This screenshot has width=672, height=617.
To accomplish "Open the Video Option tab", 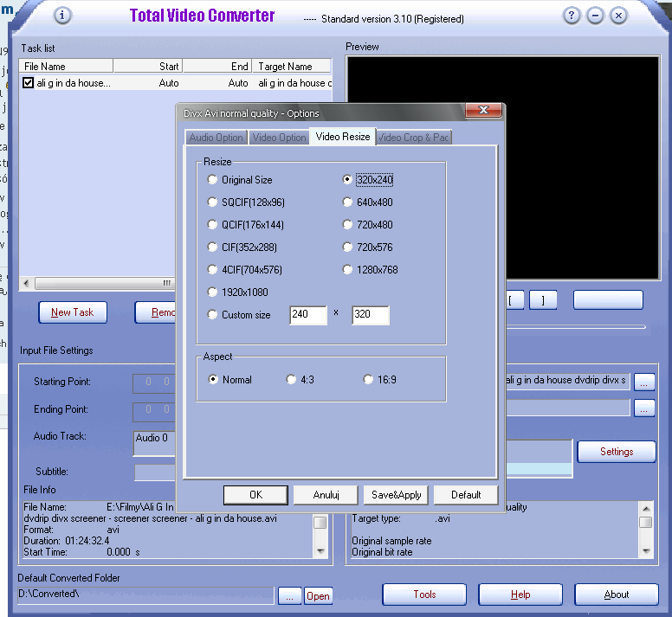I will 279,138.
